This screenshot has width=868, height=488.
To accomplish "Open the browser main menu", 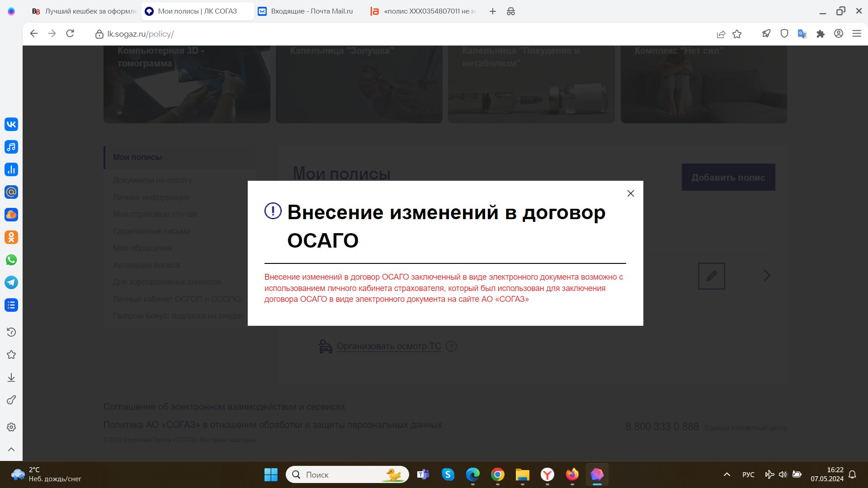I will [857, 33].
